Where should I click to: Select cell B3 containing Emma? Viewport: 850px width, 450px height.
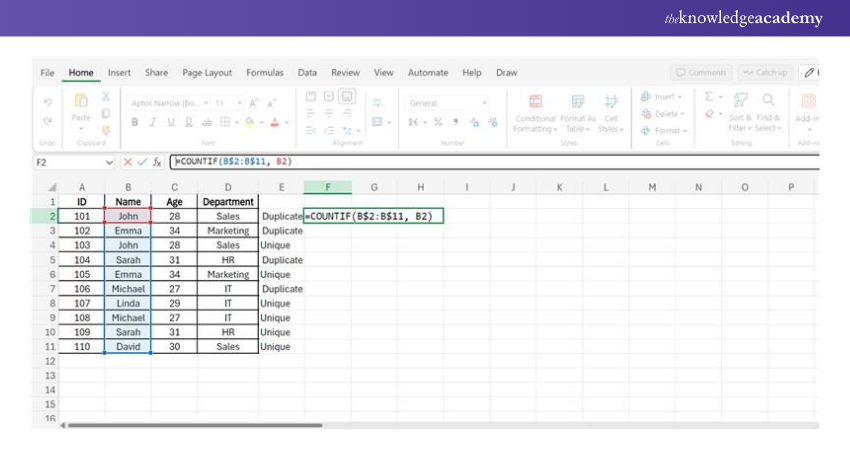click(x=127, y=230)
